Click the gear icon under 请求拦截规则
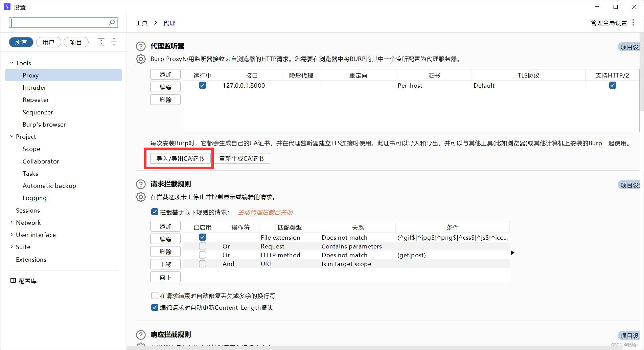 point(141,197)
